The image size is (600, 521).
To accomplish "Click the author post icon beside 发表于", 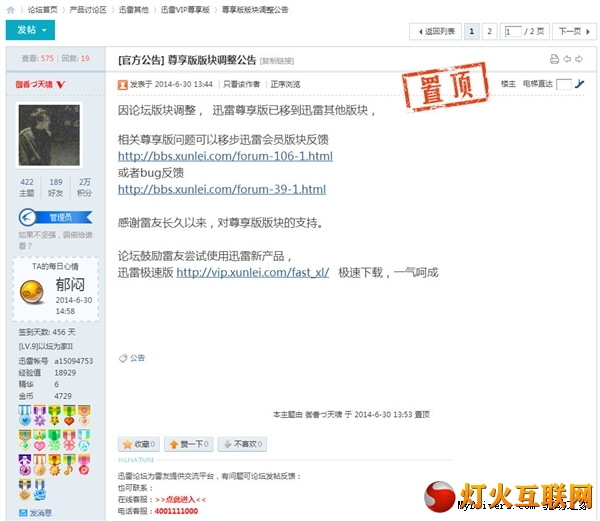I will [122, 85].
